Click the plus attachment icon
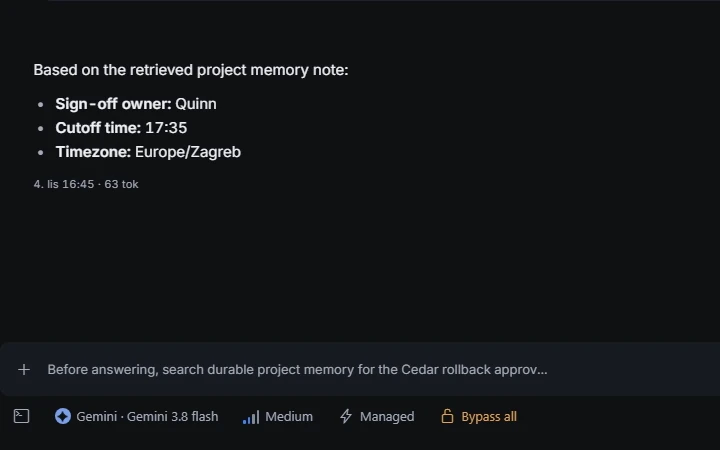This screenshot has width=720, height=450. point(24,370)
